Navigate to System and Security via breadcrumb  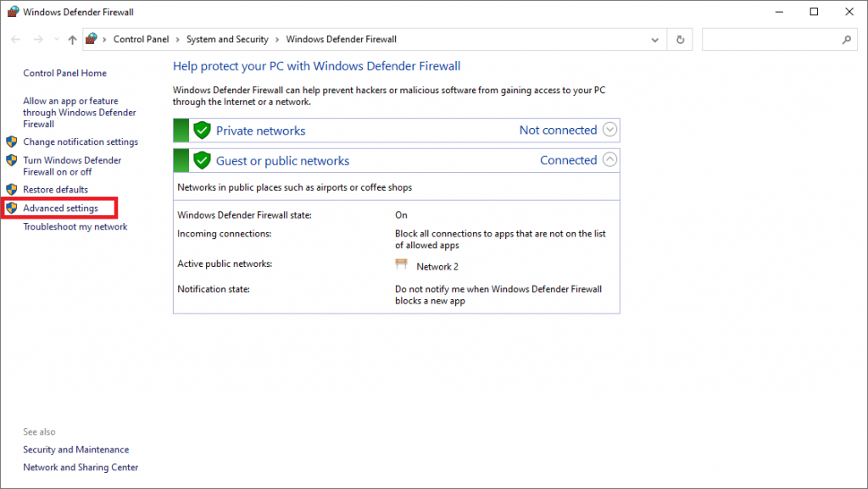(227, 39)
